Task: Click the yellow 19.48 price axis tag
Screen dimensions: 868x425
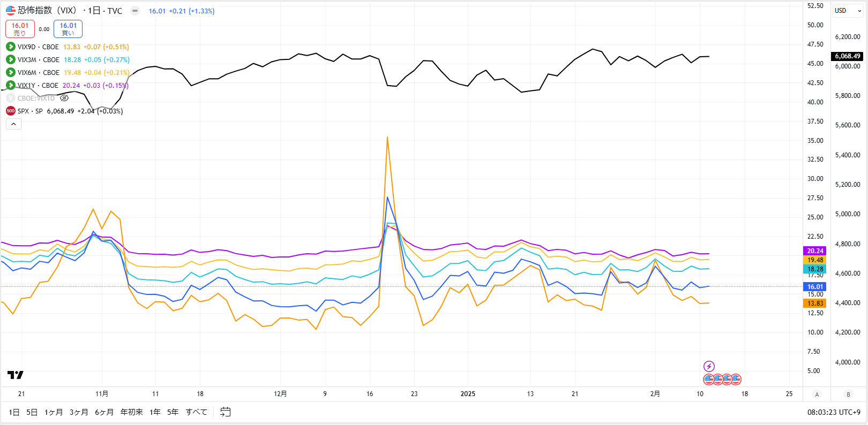Action: [815, 260]
